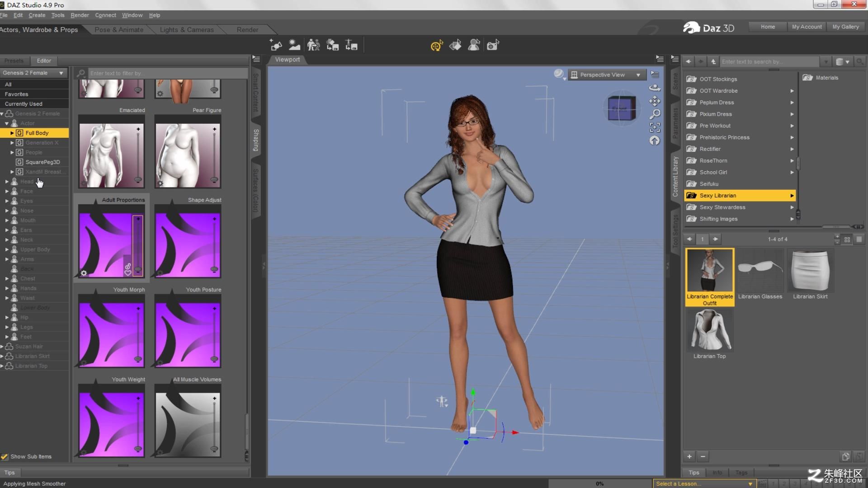The height and width of the screenshot is (488, 868).
Task: Click the add plus button in Content Library
Action: tap(689, 456)
